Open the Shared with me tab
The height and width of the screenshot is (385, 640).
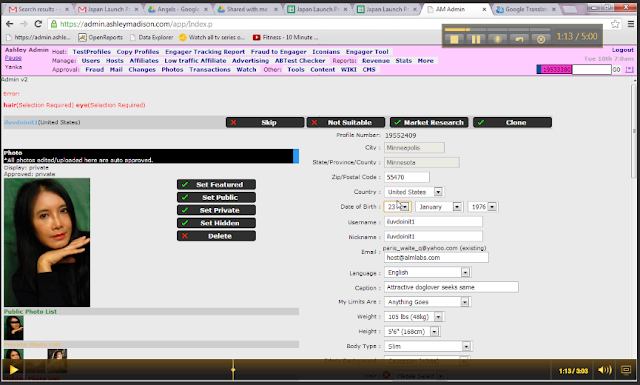click(248, 9)
